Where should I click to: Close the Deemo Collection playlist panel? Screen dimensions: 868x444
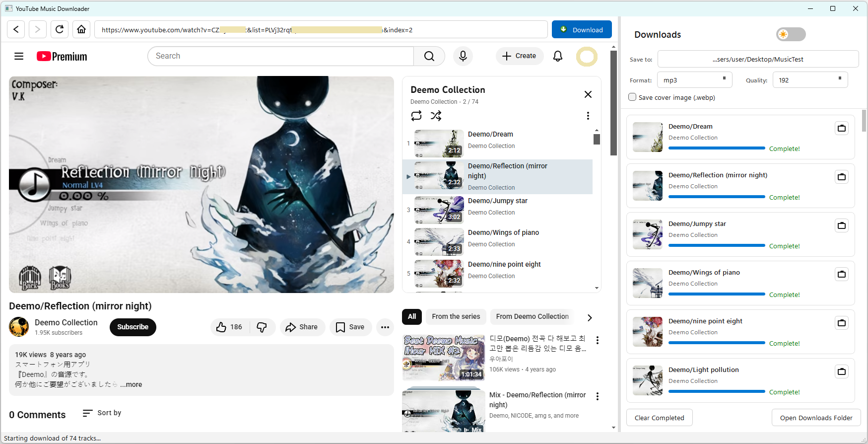tap(588, 94)
